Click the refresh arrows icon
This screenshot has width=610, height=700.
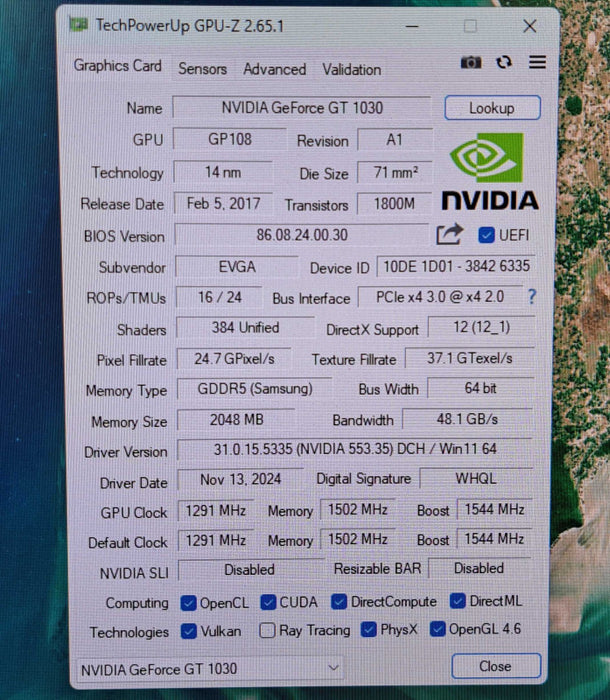coord(504,62)
